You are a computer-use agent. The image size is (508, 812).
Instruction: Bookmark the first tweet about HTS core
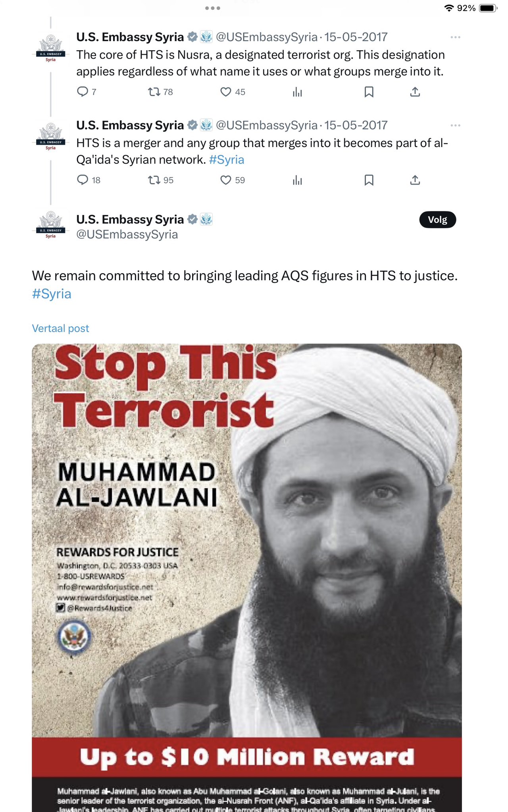point(369,92)
